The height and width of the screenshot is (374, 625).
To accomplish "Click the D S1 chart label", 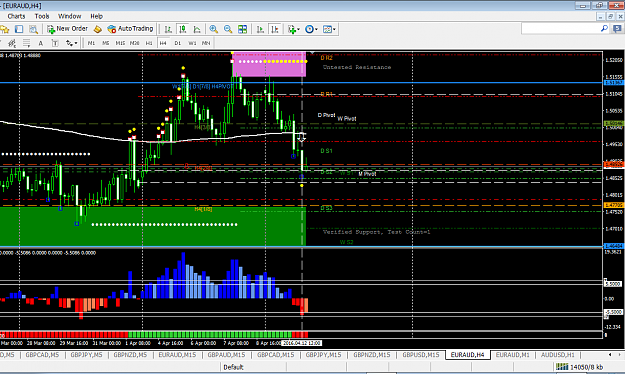I will tap(326, 151).
